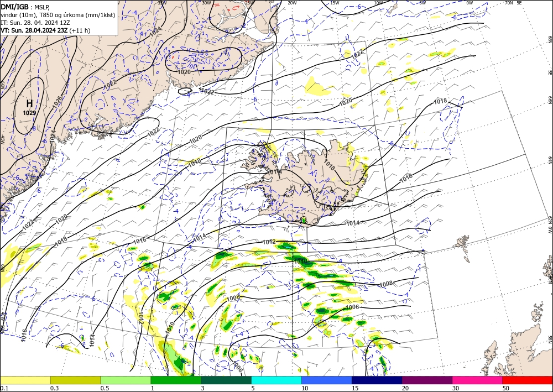Click the legend value label '50'
Screen dimensions: 553x392
point(506,388)
